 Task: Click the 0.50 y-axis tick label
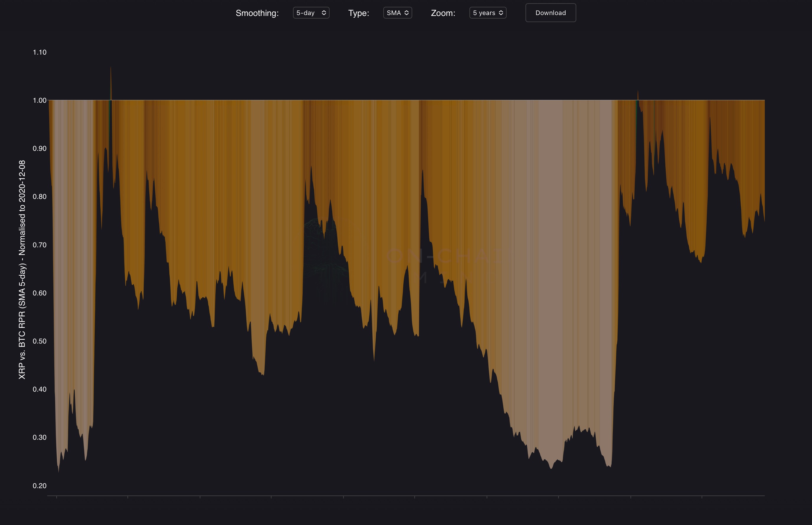pos(40,341)
